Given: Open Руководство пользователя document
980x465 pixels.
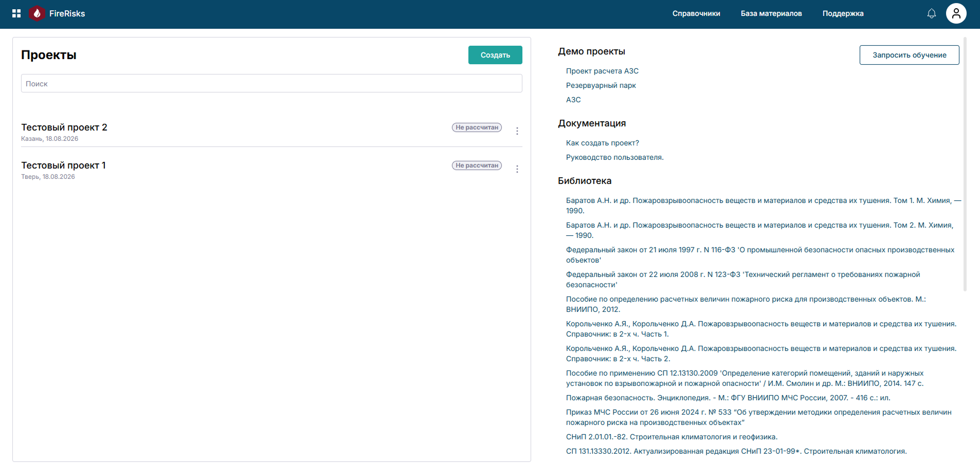Looking at the screenshot, I should (x=614, y=157).
